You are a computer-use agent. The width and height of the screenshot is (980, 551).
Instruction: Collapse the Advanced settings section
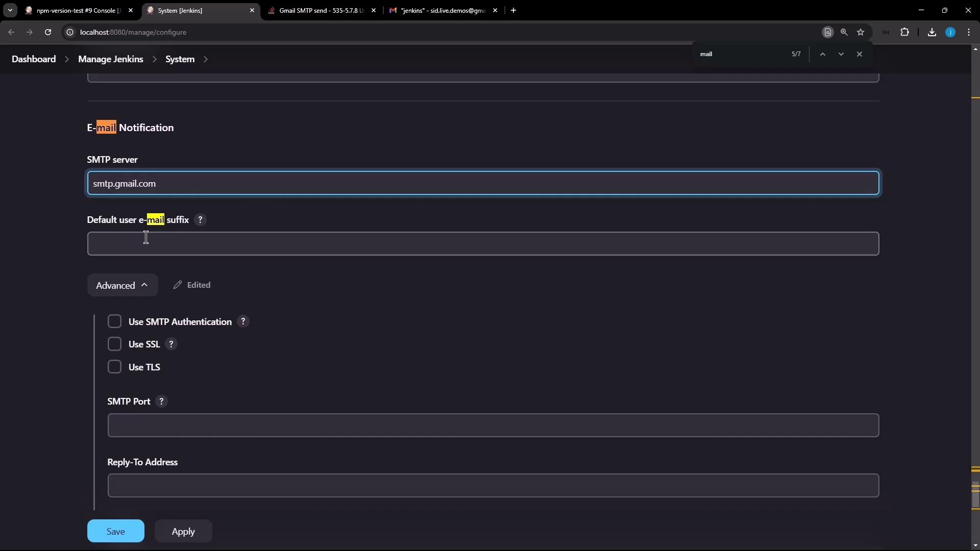click(122, 285)
